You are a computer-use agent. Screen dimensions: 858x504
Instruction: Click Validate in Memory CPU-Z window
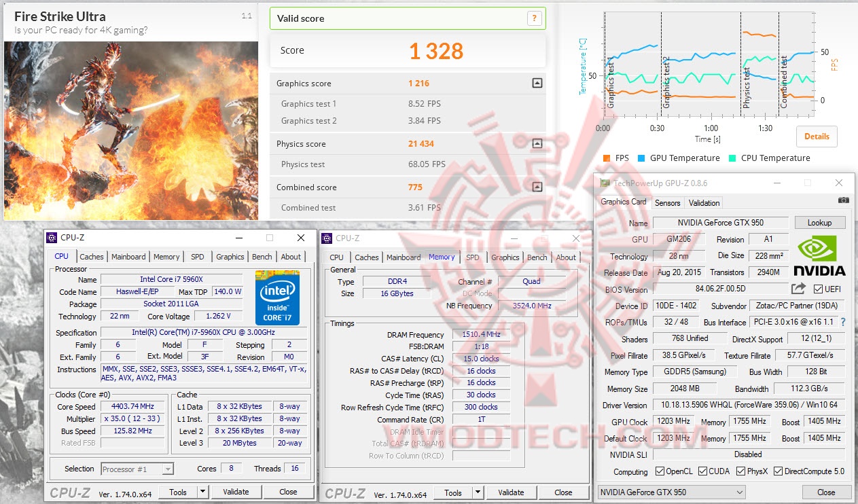[x=511, y=492]
